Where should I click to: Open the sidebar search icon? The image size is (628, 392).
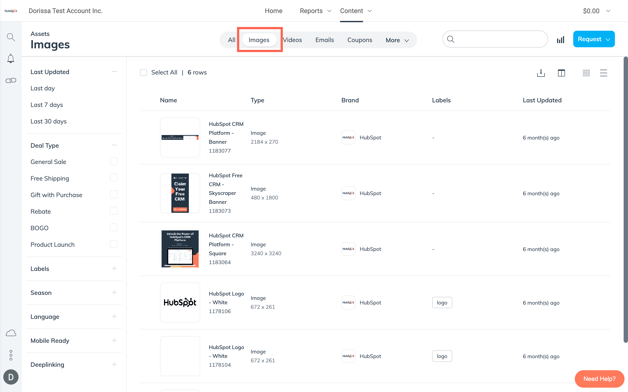coord(11,37)
